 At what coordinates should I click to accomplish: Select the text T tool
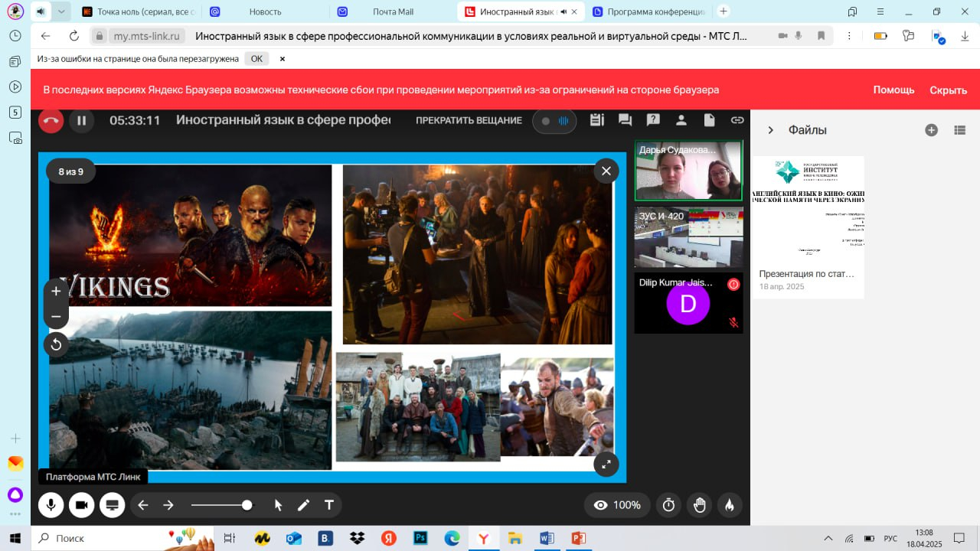pos(329,505)
